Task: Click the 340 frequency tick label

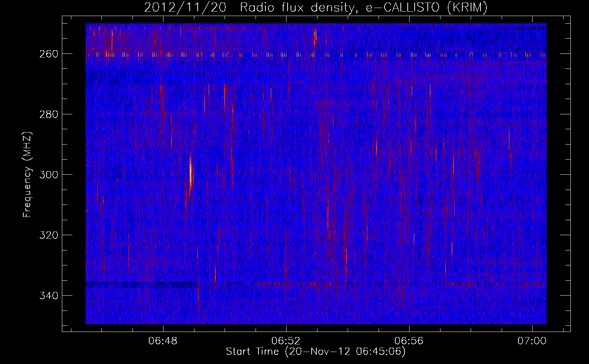Action: [x=48, y=296]
